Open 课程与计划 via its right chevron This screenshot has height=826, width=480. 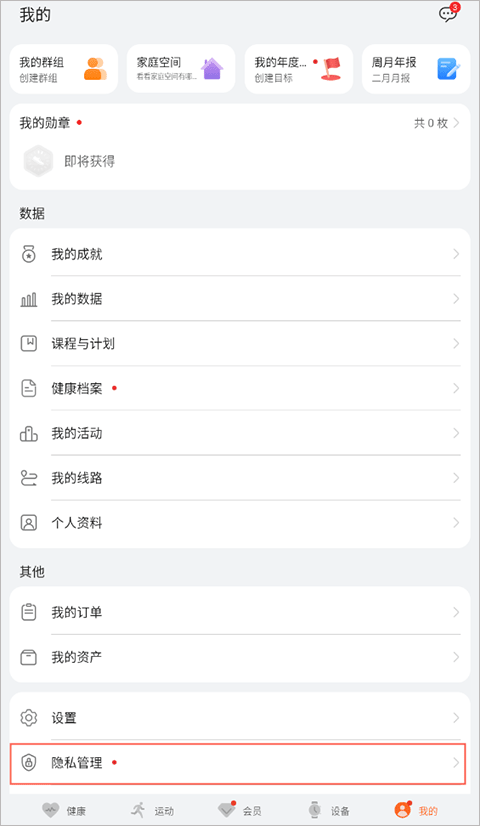point(456,344)
